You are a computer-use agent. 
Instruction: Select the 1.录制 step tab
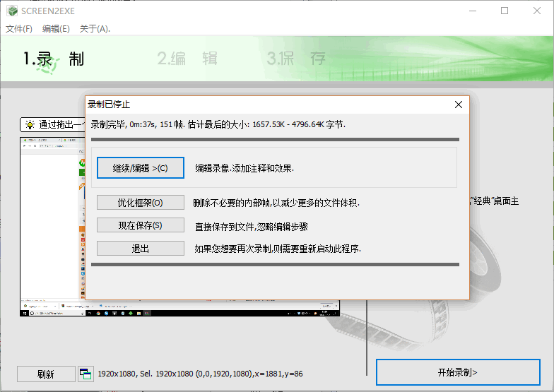click(54, 59)
